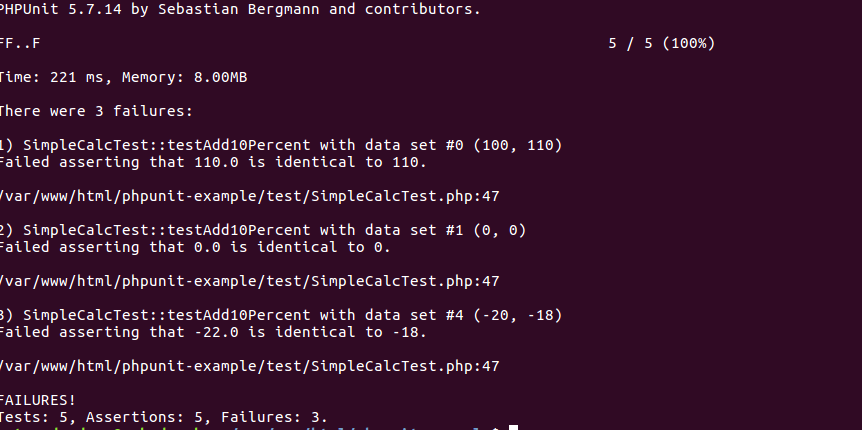Click the FF..F test progress indicator

[x=21, y=44]
